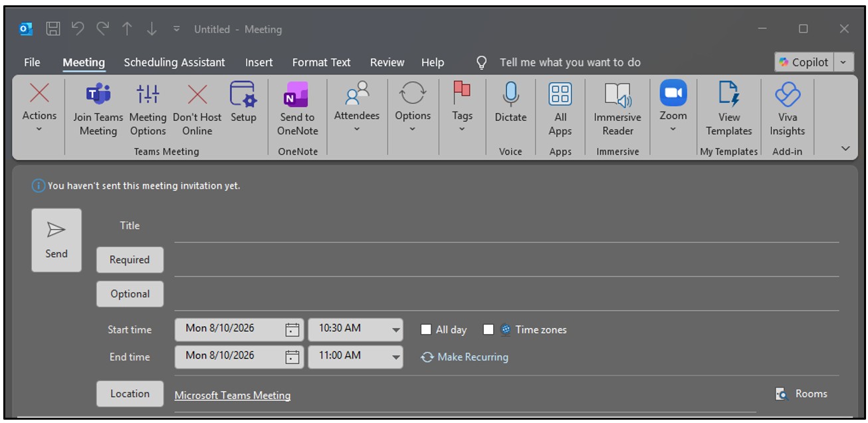Switch to Scheduling Assistant tab
The height and width of the screenshot is (423, 868).
click(174, 62)
